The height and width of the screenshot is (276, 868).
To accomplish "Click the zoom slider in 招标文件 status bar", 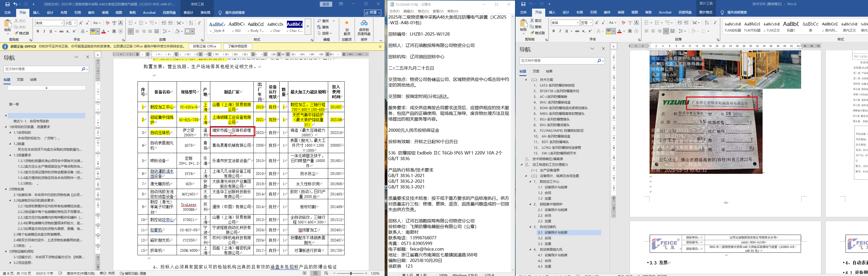I will (x=351, y=273).
